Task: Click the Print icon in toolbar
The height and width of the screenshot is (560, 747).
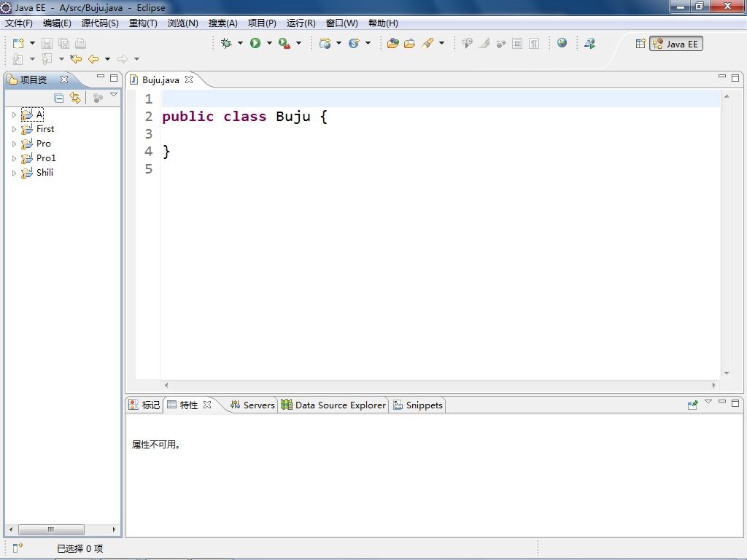Action: 80,43
